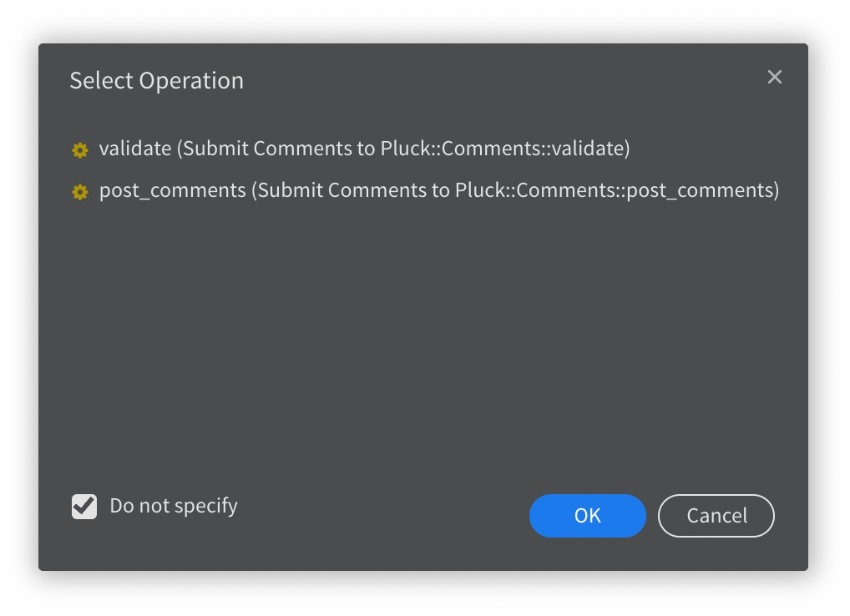Pick the second operation's yellow gear icon
This screenshot has height=616, width=850.
[80, 192]
